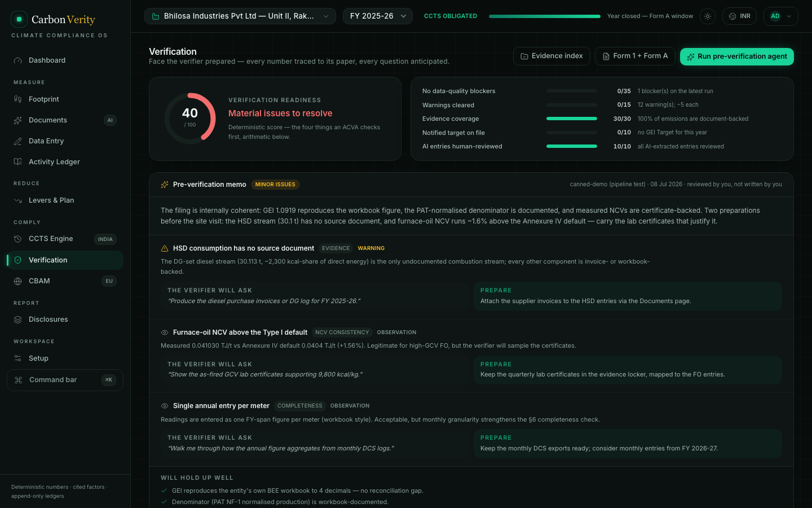Image resolution: width=812 pixels, height=508 pixels.
Task: Click the Activity Ledger book icon
Action: pyautogui.click(x=17, y=162)
